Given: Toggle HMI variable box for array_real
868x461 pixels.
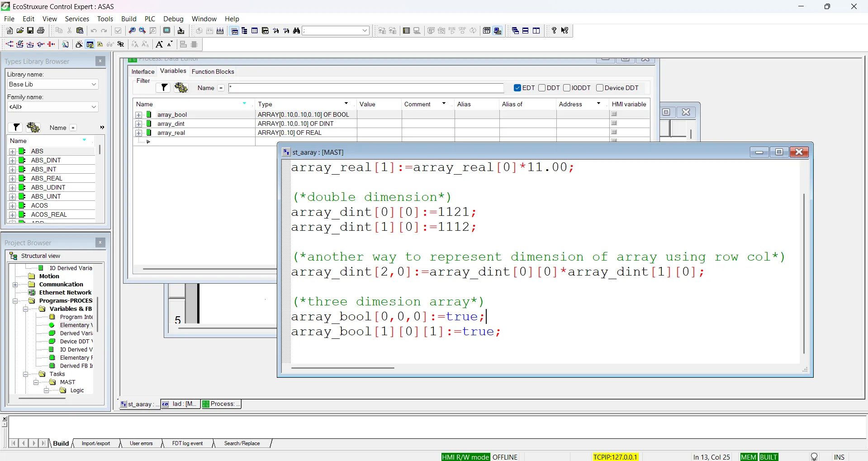Looking at the screenshot, I should point(614,132).
